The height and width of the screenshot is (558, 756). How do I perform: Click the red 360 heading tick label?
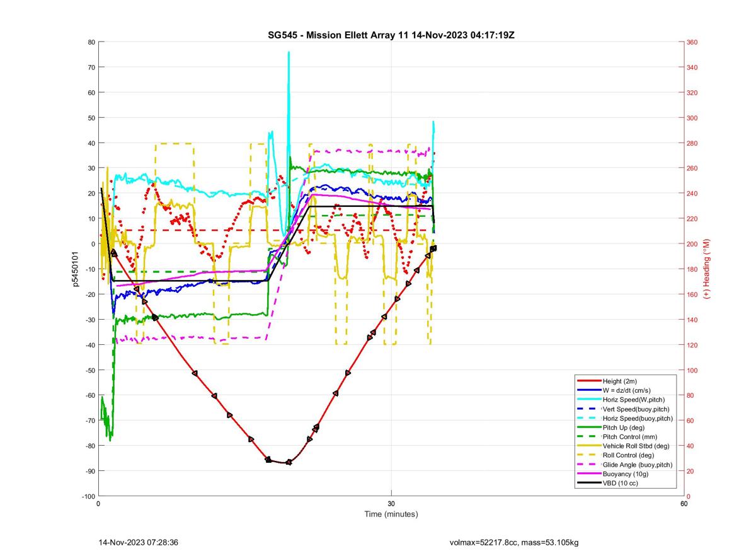click(693, 42)
